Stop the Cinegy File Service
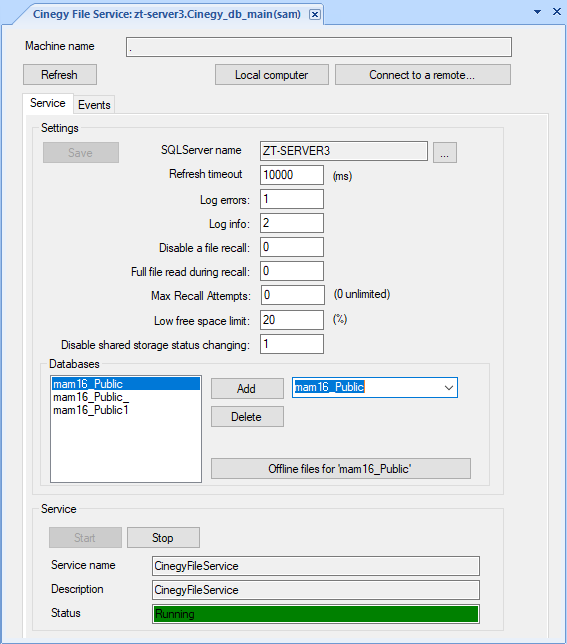 coord(163,538)
